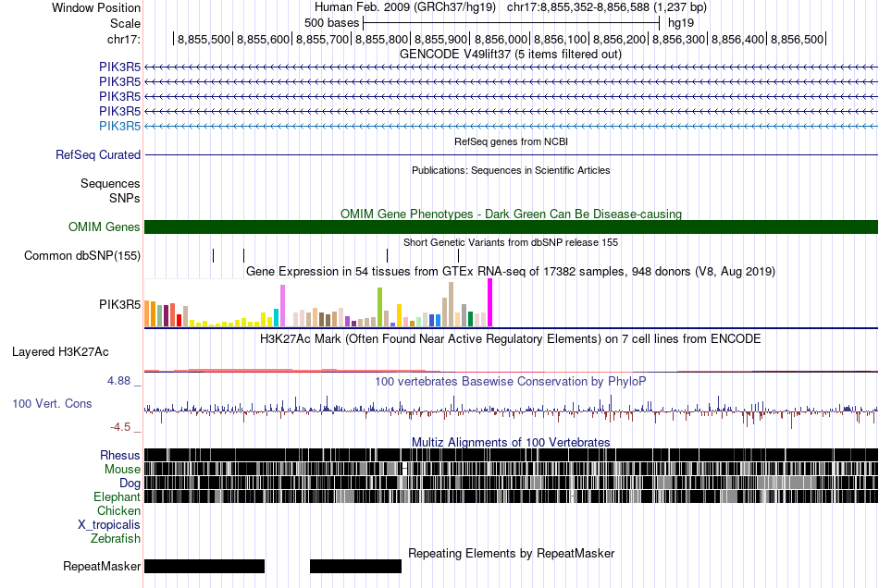The width and height of the screenshot is (879, 588).
Task: Click the 'Mouse' species label
Action: coord(122,470)
